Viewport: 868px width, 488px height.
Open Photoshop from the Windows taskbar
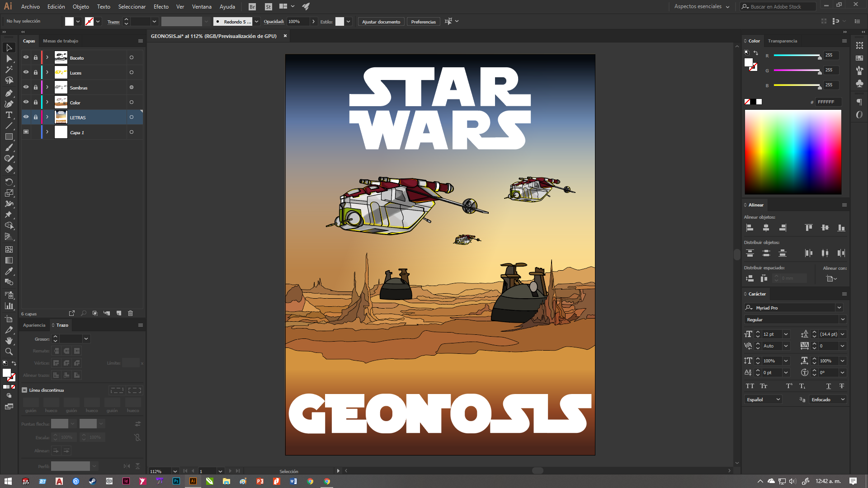pos(176,481)
